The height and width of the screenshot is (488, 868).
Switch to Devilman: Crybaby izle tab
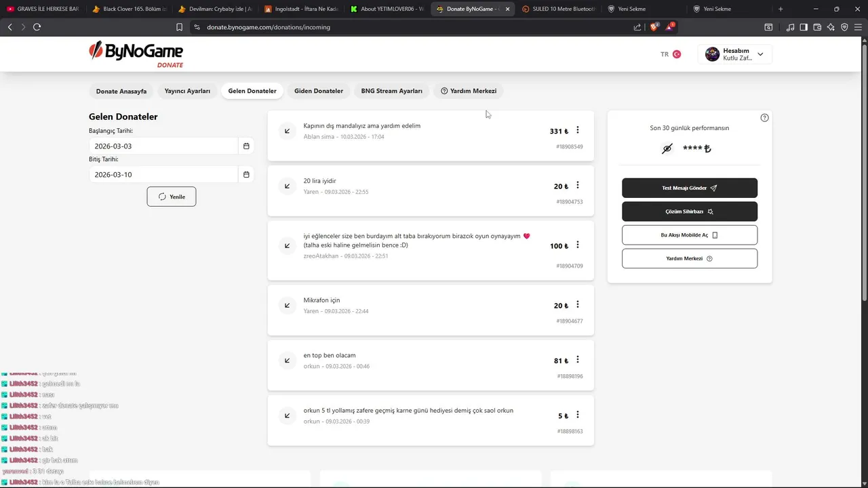216,9
